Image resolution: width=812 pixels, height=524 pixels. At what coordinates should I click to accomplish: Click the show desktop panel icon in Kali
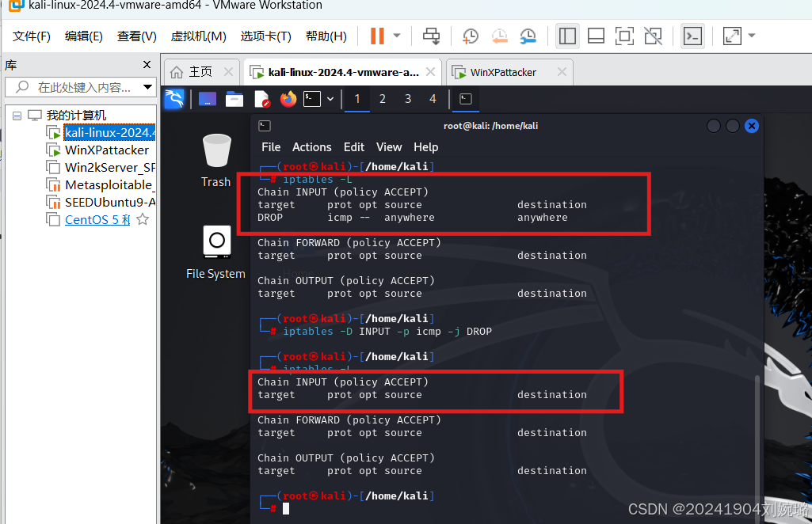207,99
